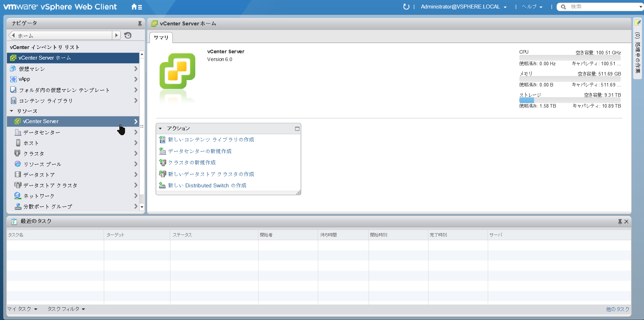Open the 処理中の作業 side tab
Viewport: 644px width, 320px height.
pos(638,53)
